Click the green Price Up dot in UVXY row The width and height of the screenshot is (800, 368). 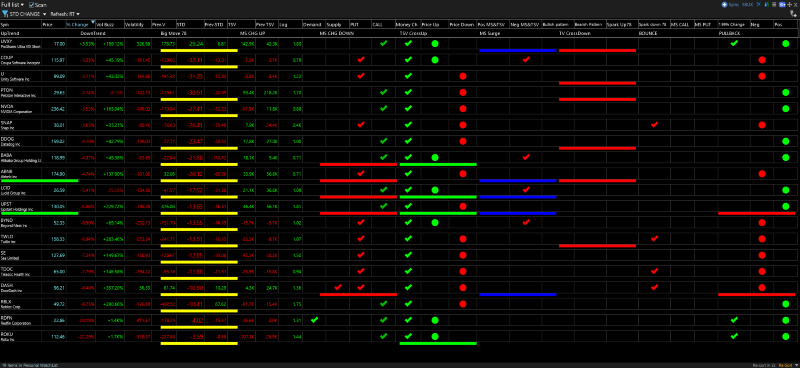point(435,44)
